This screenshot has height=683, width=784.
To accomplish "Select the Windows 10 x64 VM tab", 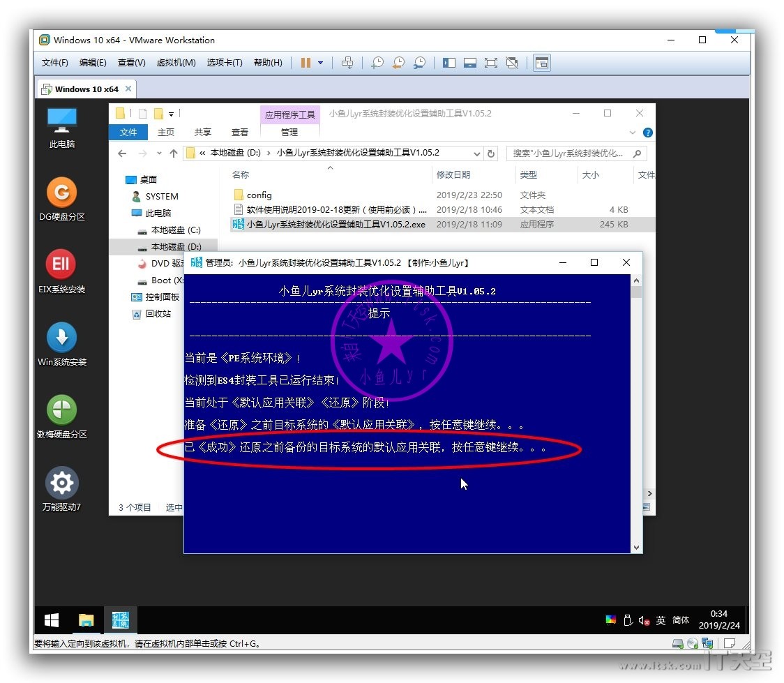I will pyautogui.click(x=86, y=89).
